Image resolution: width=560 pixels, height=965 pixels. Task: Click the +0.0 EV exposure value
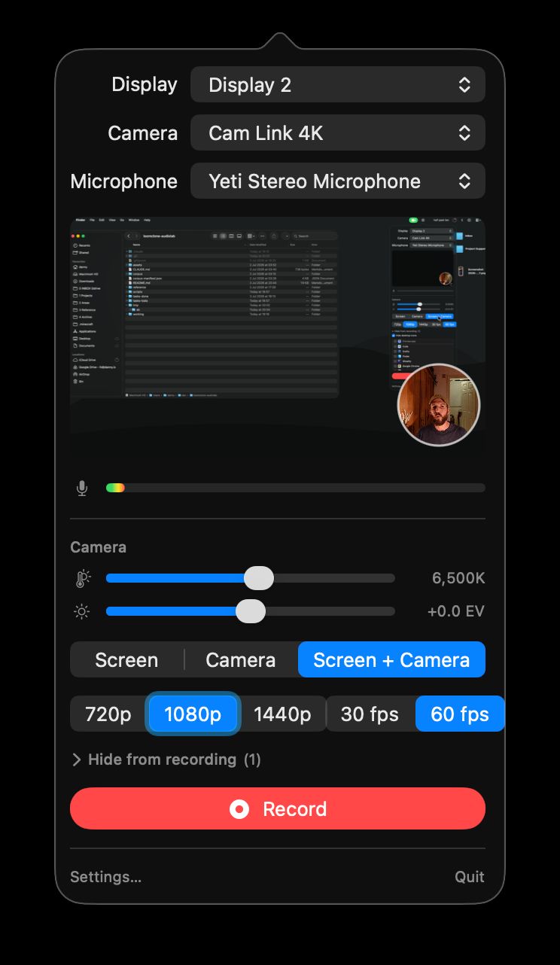pyautogui.click(x=456, y=611)
